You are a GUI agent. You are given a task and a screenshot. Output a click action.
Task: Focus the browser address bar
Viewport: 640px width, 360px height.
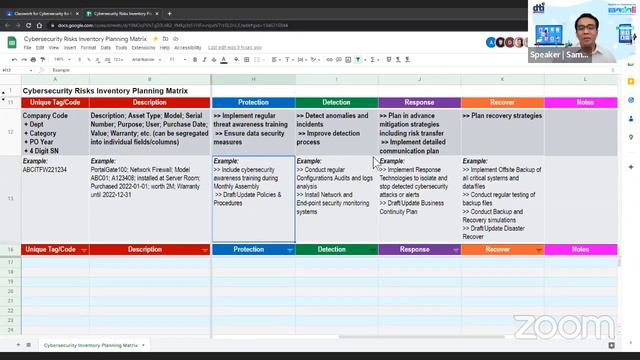[x=286, y=25]
